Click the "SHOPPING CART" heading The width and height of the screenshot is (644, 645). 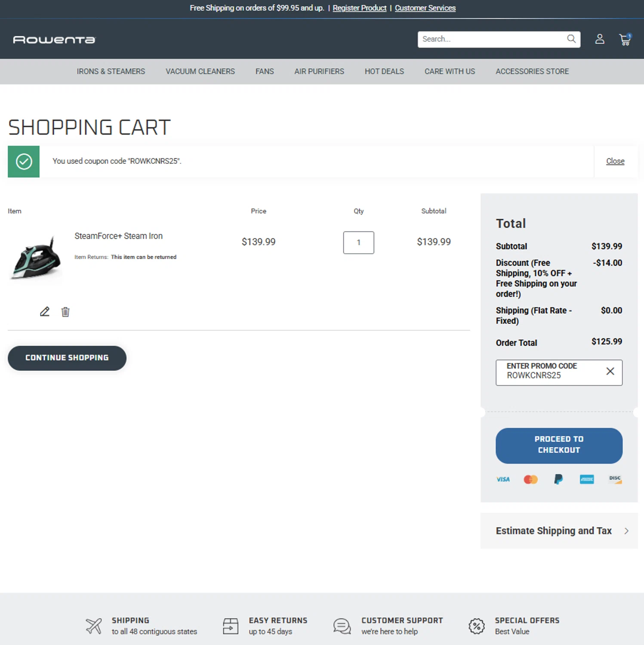(x=89, y=127)
